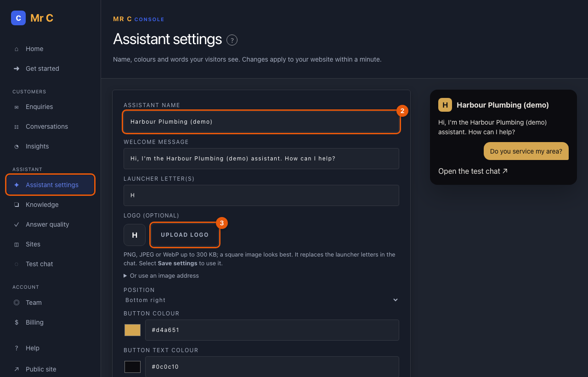Click the assistant greeting in chat preview

tap(492, 127)
